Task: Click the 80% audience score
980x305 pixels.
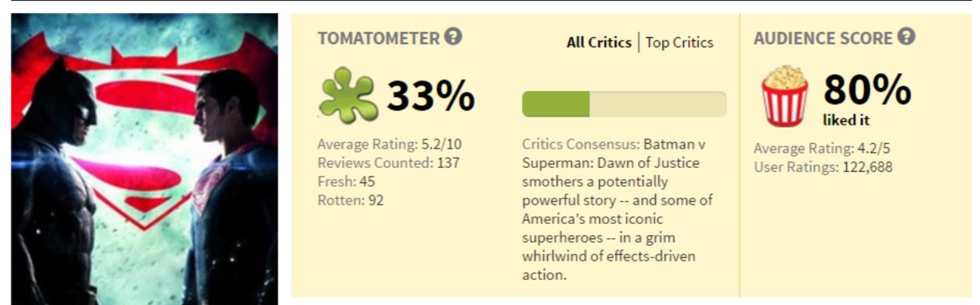Action: point(867,90)
